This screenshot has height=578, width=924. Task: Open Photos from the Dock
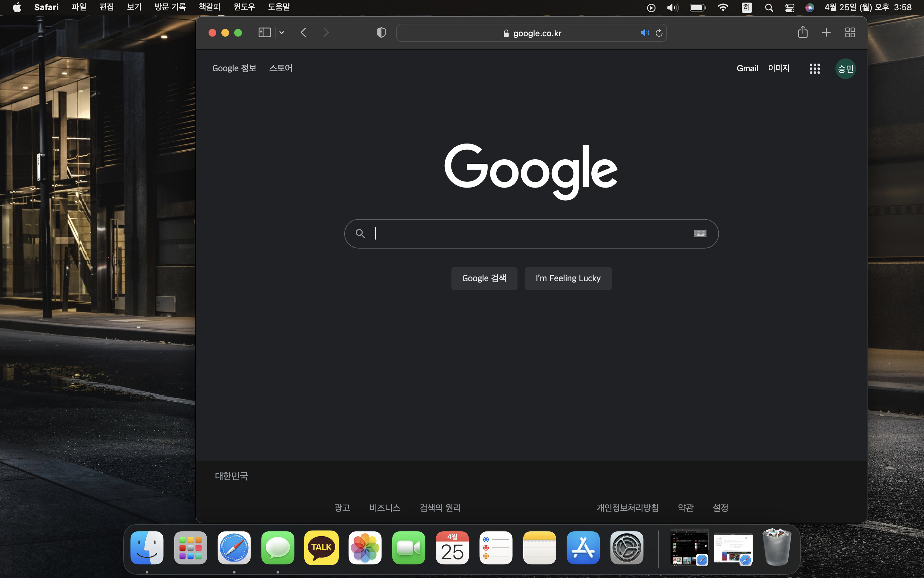(365, 547)
